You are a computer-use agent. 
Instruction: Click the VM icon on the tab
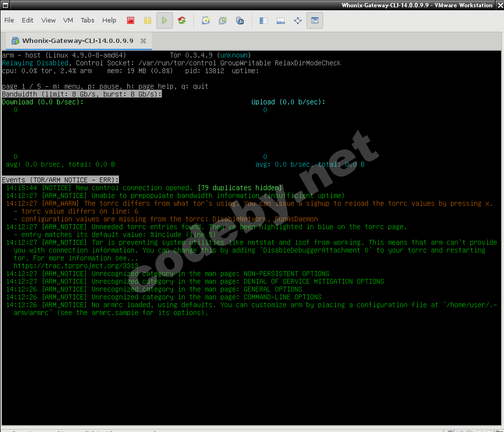(x=15, y=41)
